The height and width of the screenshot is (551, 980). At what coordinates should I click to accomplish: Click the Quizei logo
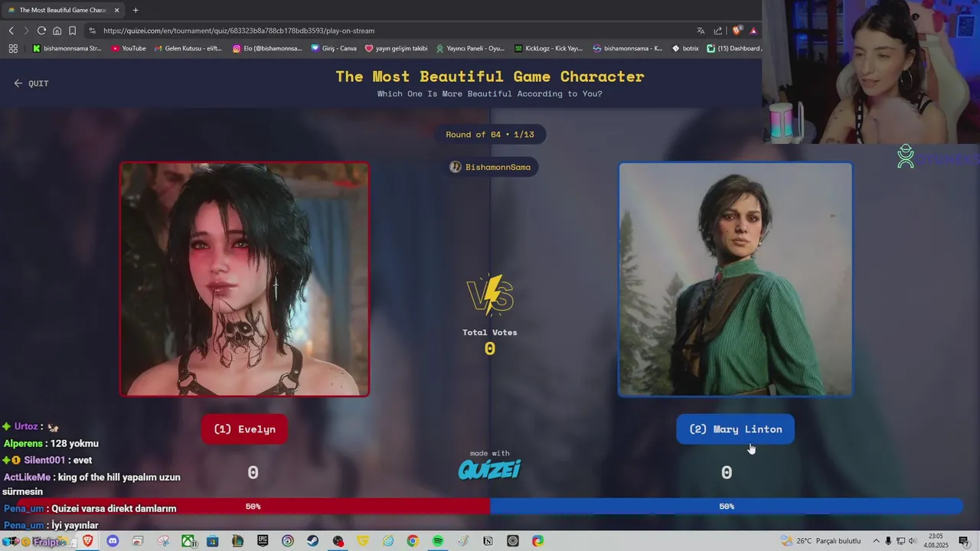489,468
